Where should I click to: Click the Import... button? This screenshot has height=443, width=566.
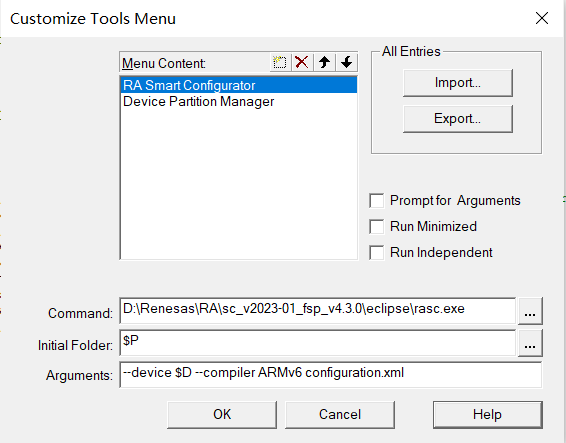pos(458,83)
